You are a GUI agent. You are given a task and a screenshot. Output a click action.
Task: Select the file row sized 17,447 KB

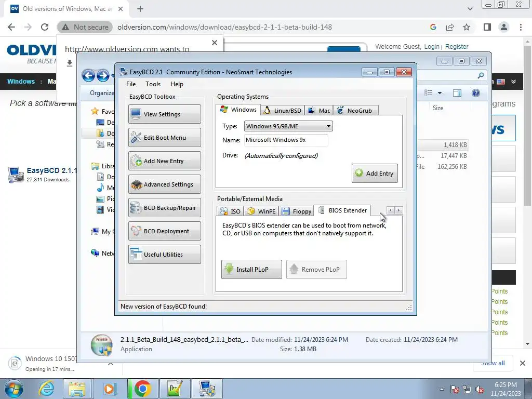click(443, 156)
